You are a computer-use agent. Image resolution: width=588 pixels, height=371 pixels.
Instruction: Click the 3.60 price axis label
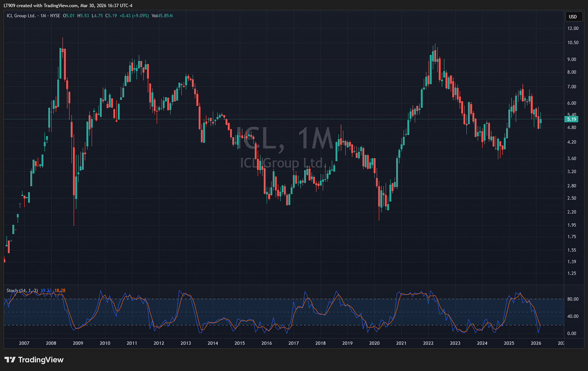[573, 159]
